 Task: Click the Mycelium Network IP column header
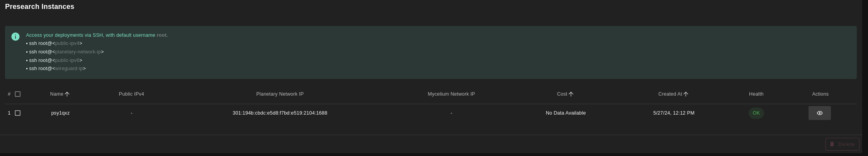[451, 94]
